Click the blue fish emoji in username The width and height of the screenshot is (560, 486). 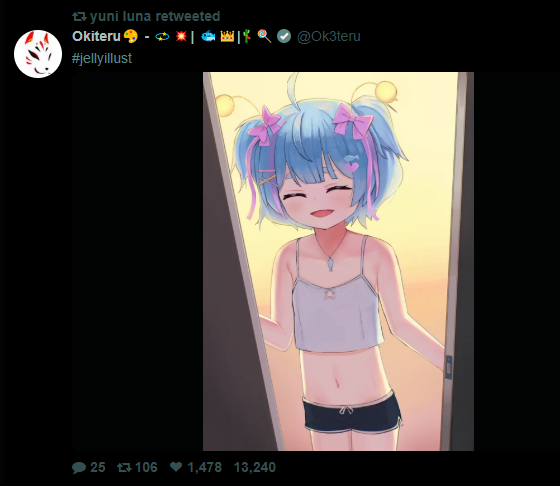pos(208,36)
